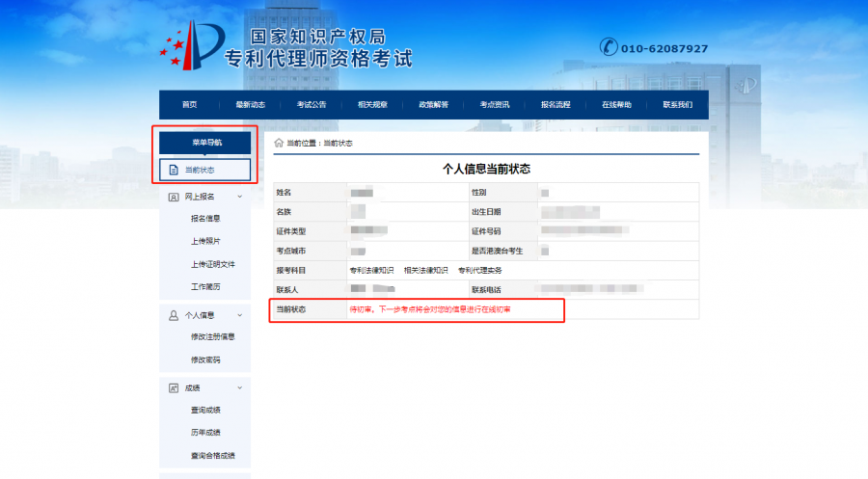Select 当前状态 in the sidebar menu
The width and height of the screenshot is (868, 479).
(204, 170)
